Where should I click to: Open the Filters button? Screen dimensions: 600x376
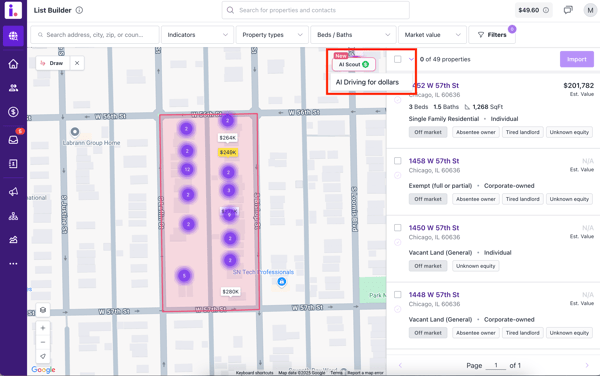492,35
